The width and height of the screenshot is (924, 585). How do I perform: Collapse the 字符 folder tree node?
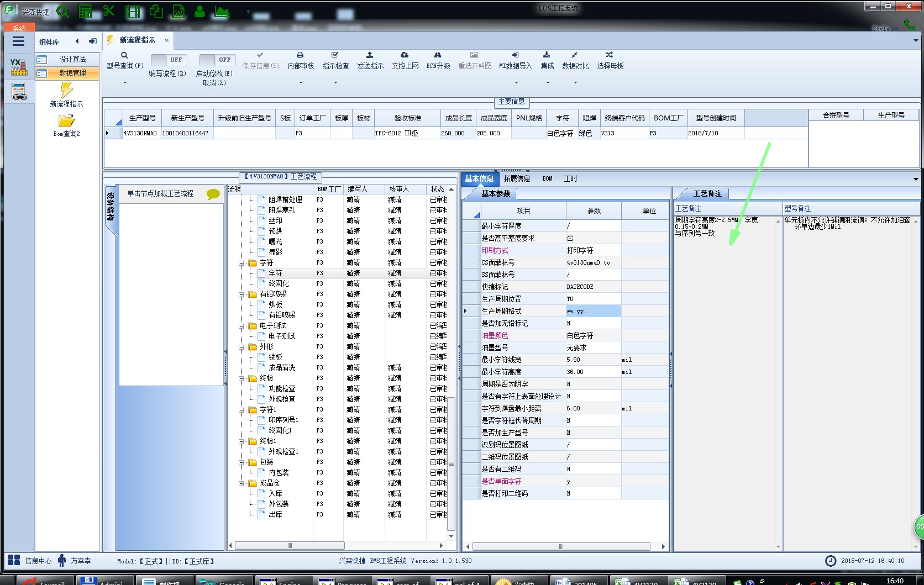(242, 263)
